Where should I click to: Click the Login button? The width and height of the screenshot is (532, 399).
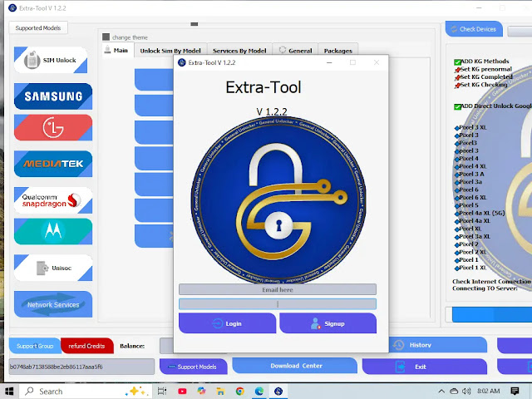pyautogui.click(x=227, y=323)
